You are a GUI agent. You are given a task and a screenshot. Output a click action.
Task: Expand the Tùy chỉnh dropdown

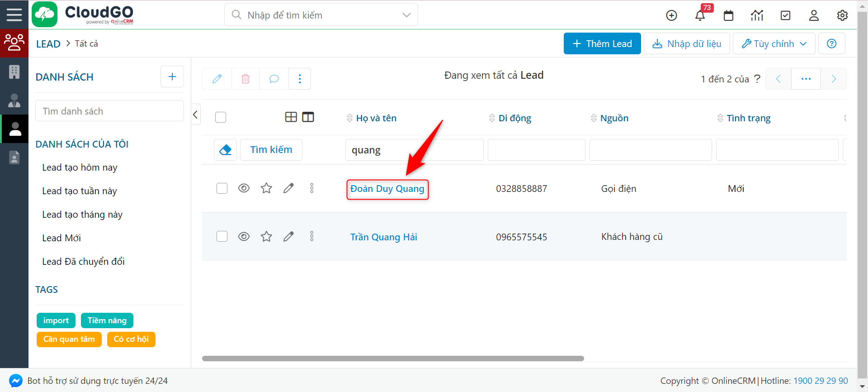[774, 43]
